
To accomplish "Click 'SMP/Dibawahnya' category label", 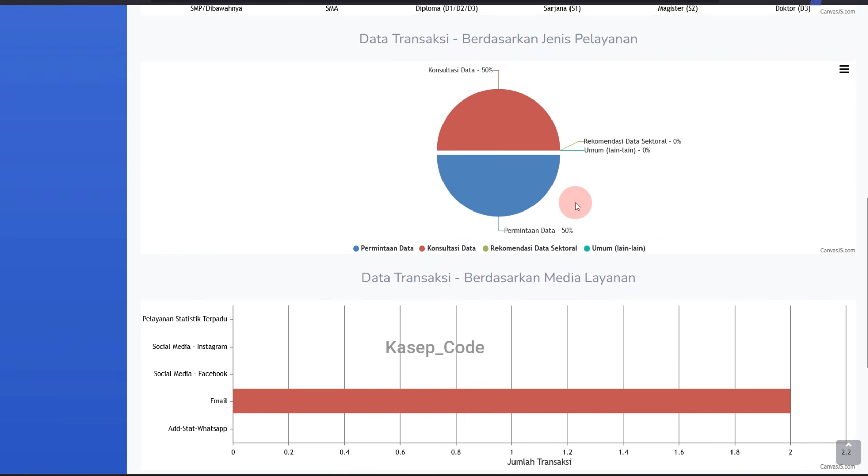I will [216, 8].
